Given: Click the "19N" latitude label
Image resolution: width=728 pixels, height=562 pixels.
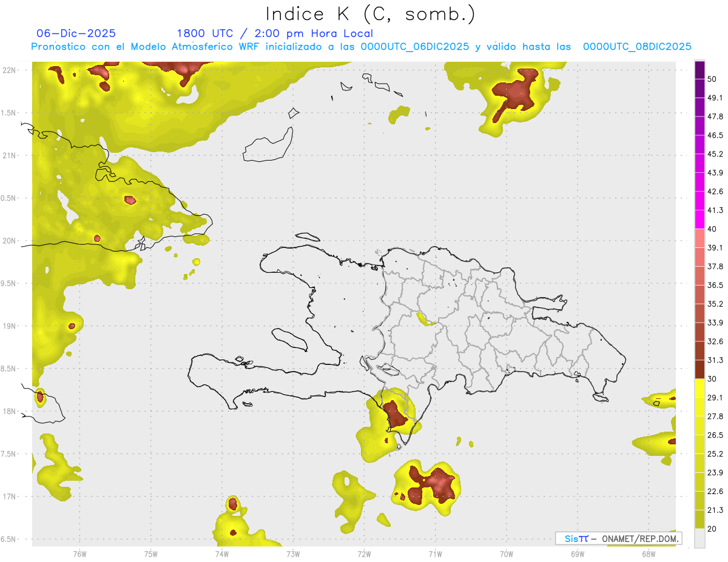Looking at the screenshot, I should [9, 326].
